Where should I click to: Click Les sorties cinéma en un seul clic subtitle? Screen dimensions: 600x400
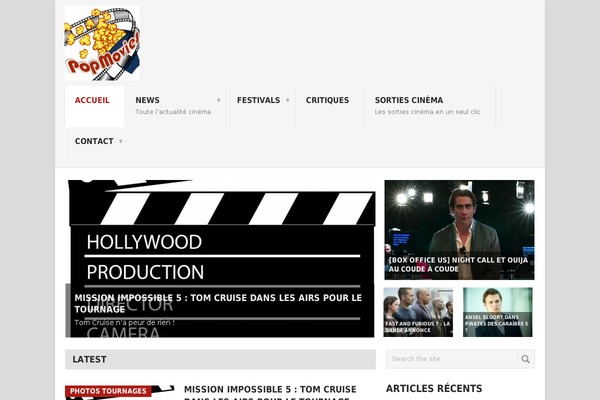coord(427,112)
